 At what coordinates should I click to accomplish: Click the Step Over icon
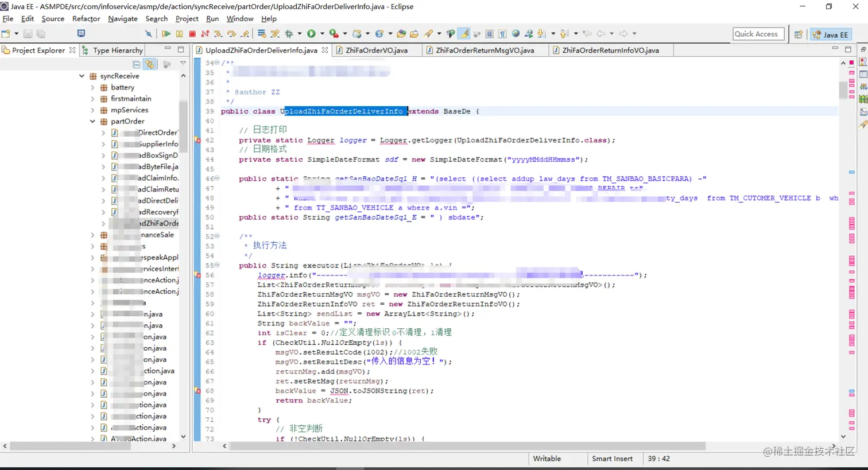pyautogui.click(x=231, y=34)
